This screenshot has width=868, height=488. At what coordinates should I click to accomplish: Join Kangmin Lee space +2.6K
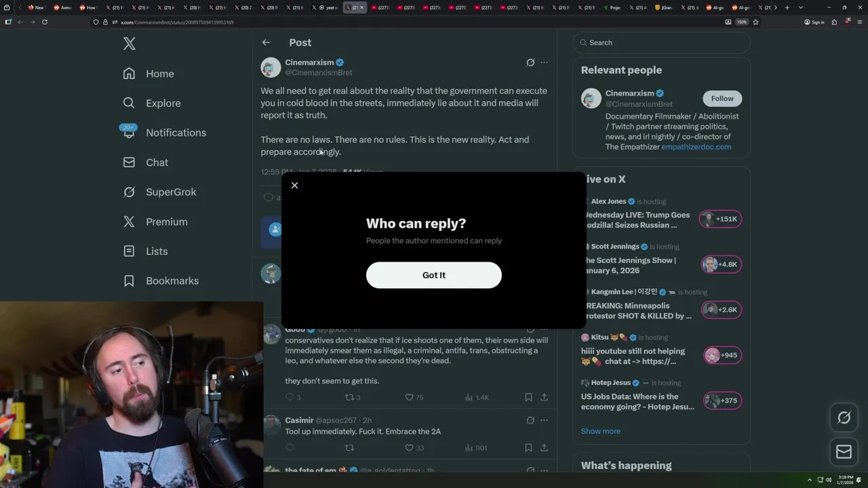(x=721, y=310)
